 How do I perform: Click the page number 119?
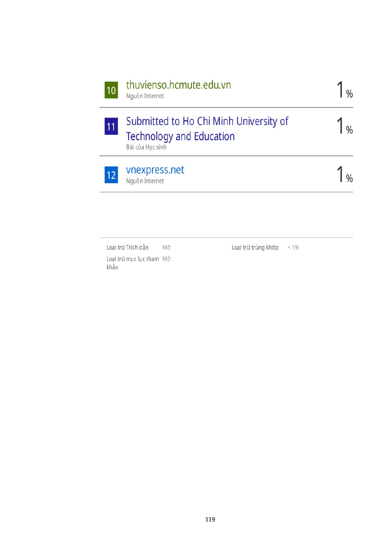pos(210,519)
